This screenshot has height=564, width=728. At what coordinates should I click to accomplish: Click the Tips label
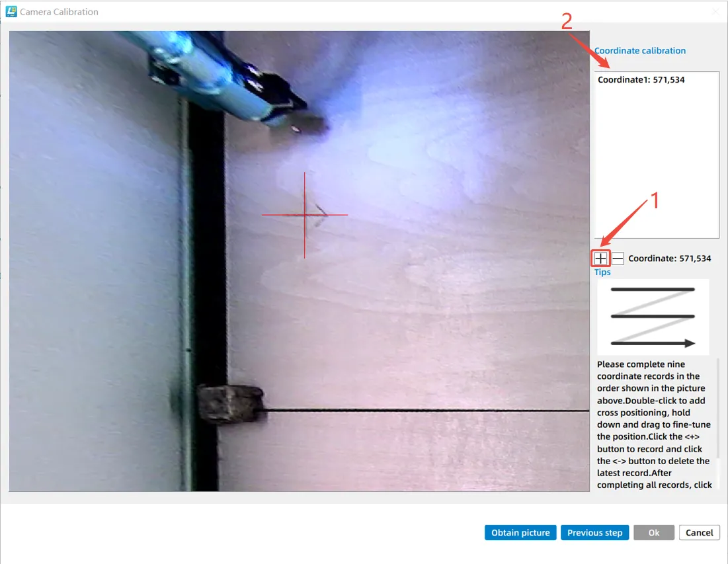(x=602, y=272)
